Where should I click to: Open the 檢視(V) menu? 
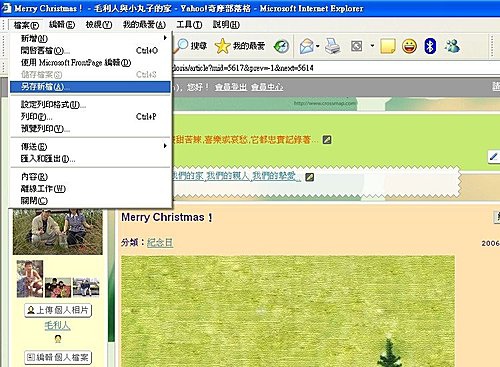pos(99,24)
